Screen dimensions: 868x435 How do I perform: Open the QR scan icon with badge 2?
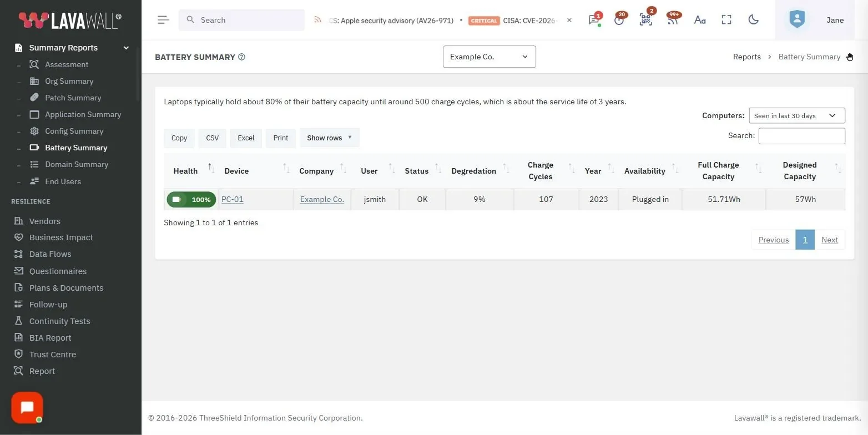tap(646, 19)
